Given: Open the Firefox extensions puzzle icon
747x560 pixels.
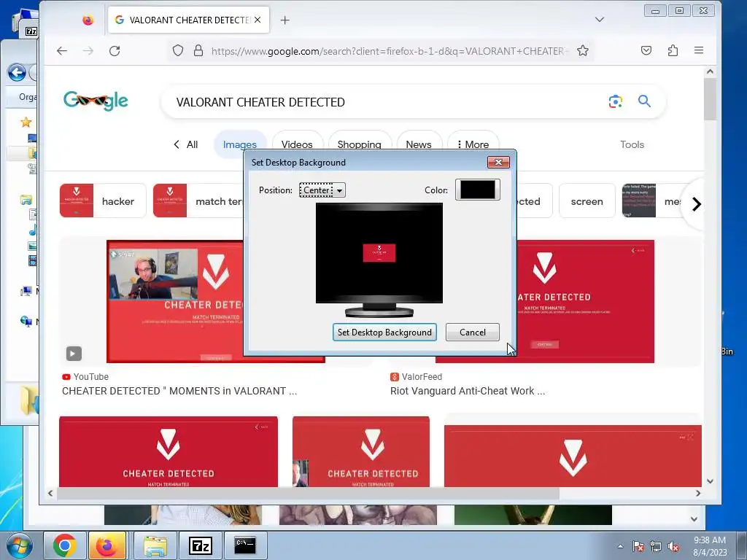Looking at the screenshot, I should tap(673, 50).
